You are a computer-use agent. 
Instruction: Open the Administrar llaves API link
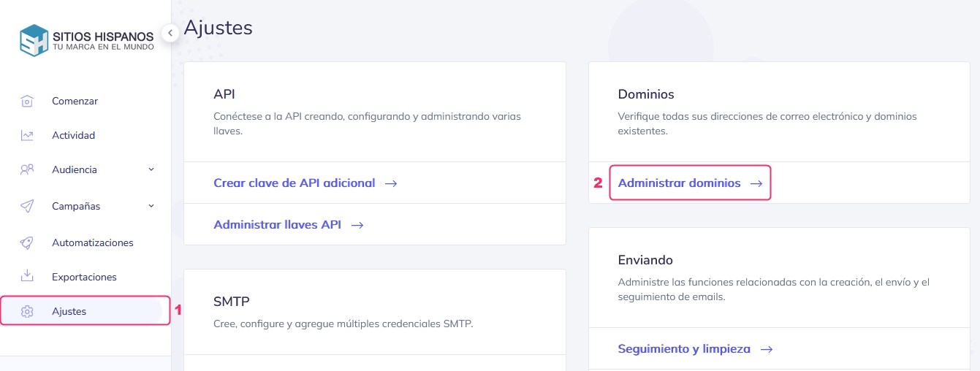[x=277, y=225]
